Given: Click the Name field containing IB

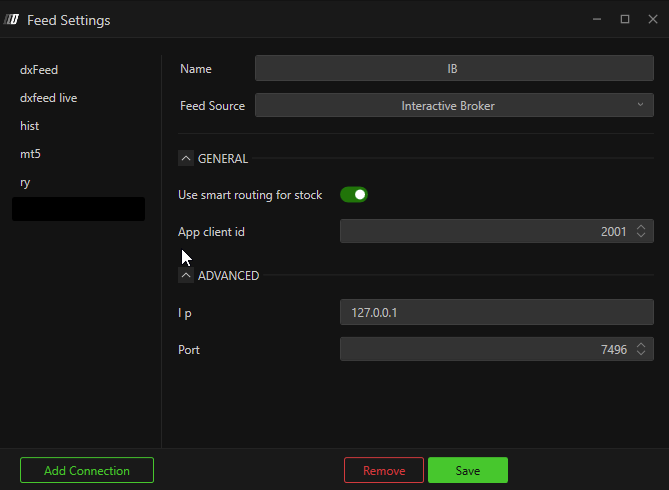Looking at the screenshot, I should 454,68.
